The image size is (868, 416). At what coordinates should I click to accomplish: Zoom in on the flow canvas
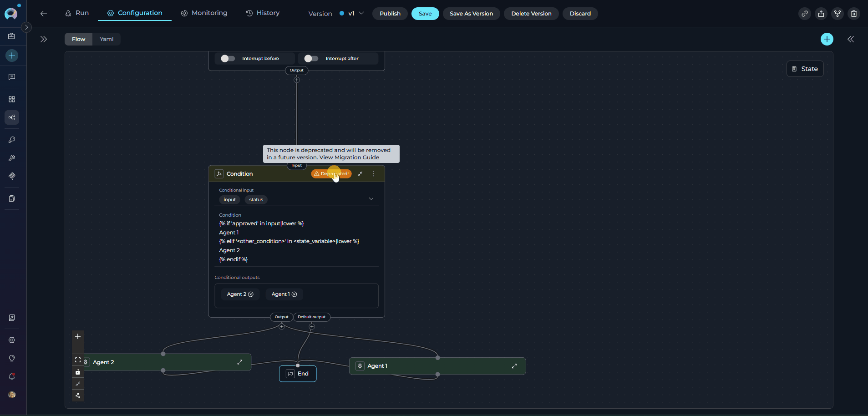point(78,336)
